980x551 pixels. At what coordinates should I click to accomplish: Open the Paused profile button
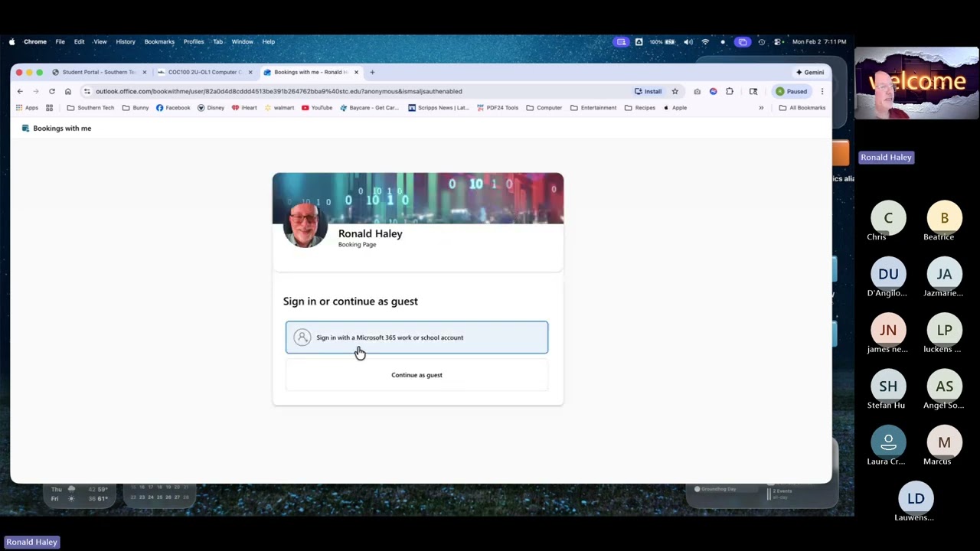click(792, 91)
